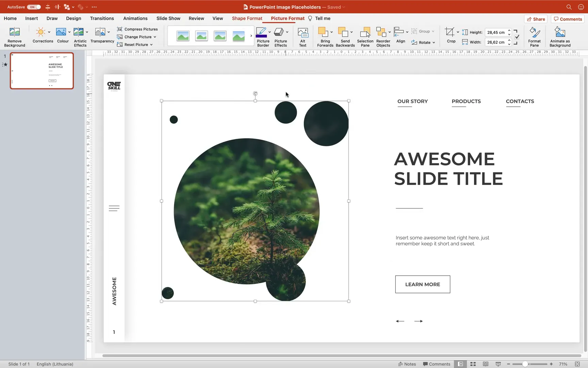Click the Colour picture adjustment icon
This screenshot has height=368, width=588.
[x=61, y=32]
